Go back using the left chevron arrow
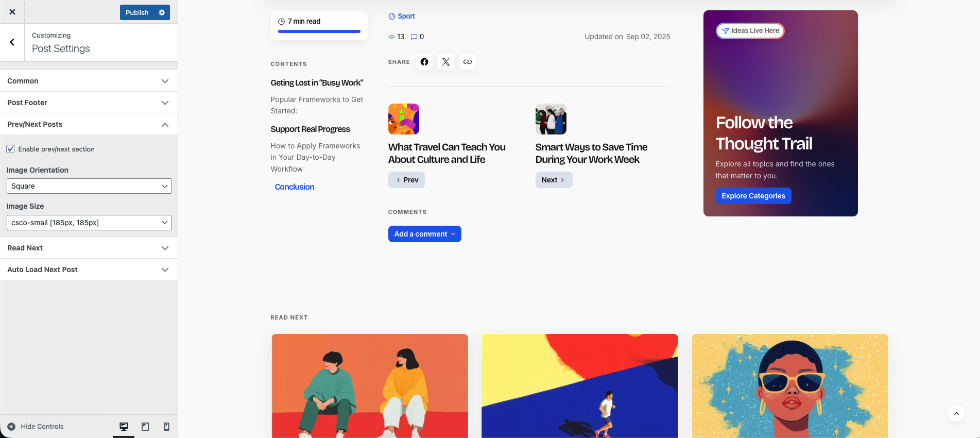 (12, 43)
